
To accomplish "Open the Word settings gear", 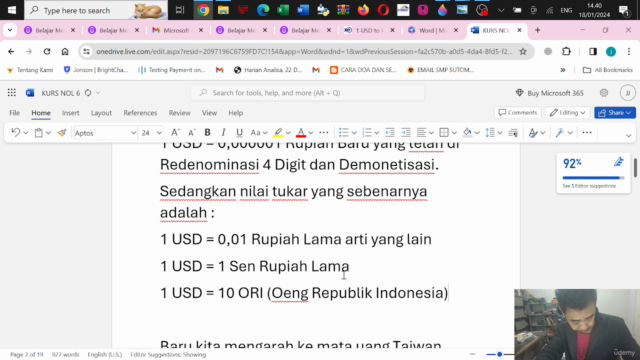I will pyautogui.click(x=604, y=93).
